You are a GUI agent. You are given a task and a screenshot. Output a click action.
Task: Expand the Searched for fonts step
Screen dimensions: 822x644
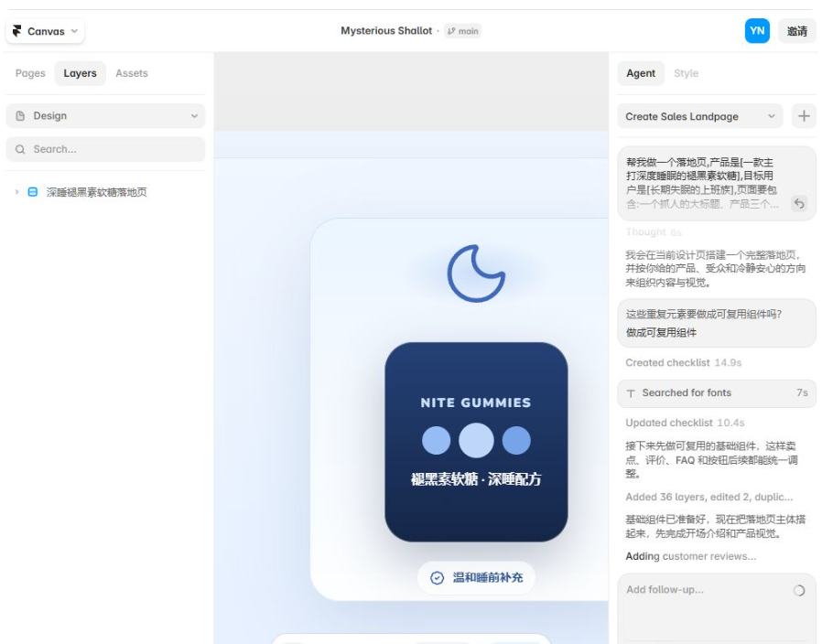click(x=716, y=393)
